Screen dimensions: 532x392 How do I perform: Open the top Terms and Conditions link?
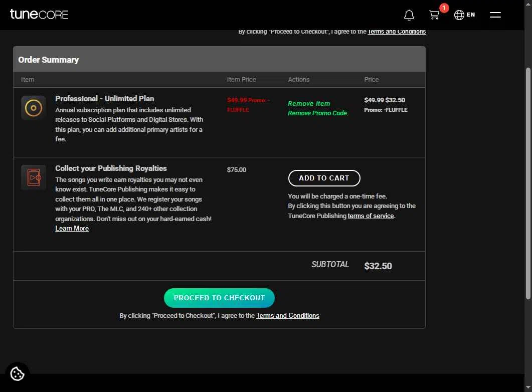tap(397, 32)
